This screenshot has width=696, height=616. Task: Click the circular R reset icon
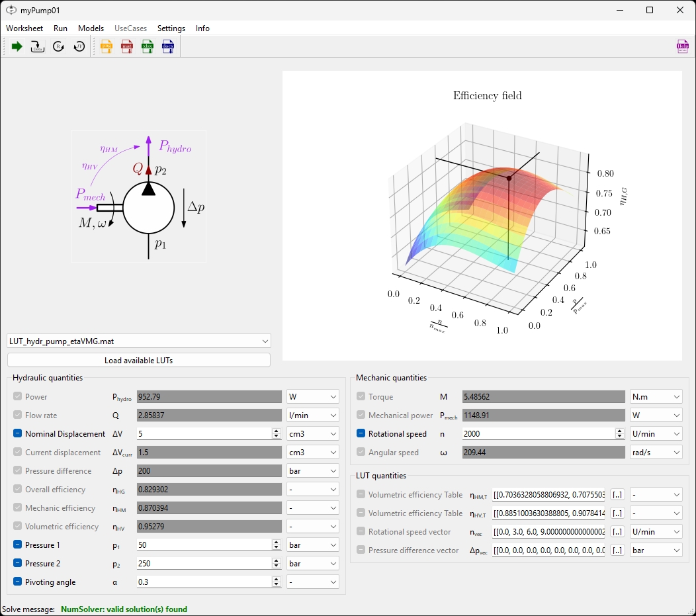58,46
